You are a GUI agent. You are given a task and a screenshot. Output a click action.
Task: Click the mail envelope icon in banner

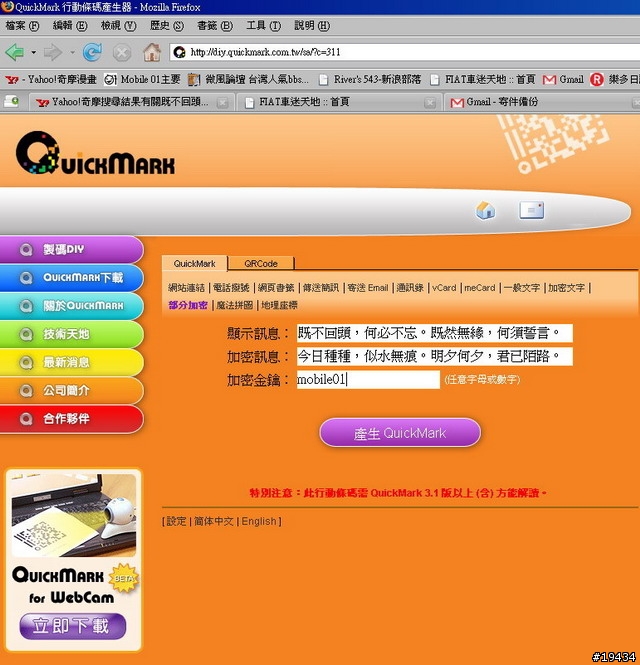tap(532, 210)
